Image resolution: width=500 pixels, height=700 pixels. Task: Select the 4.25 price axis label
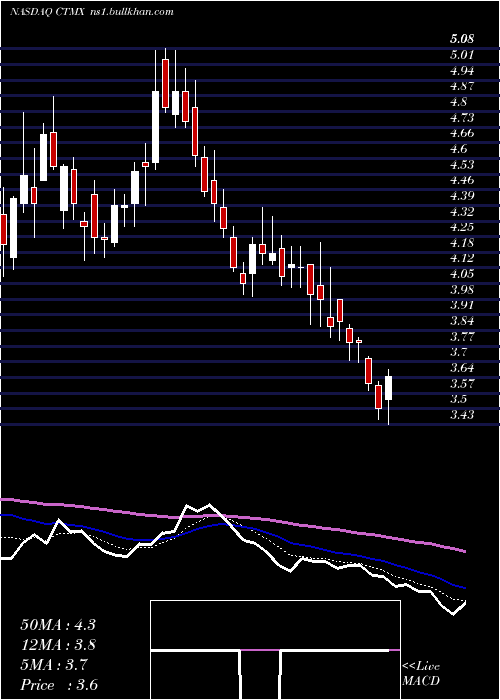click(462, 227)
